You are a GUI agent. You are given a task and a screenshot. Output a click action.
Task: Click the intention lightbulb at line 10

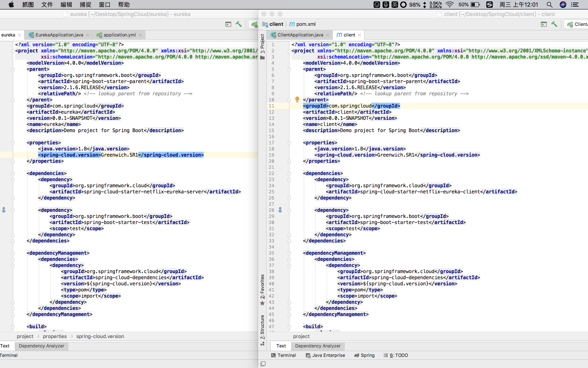point(297,99)
